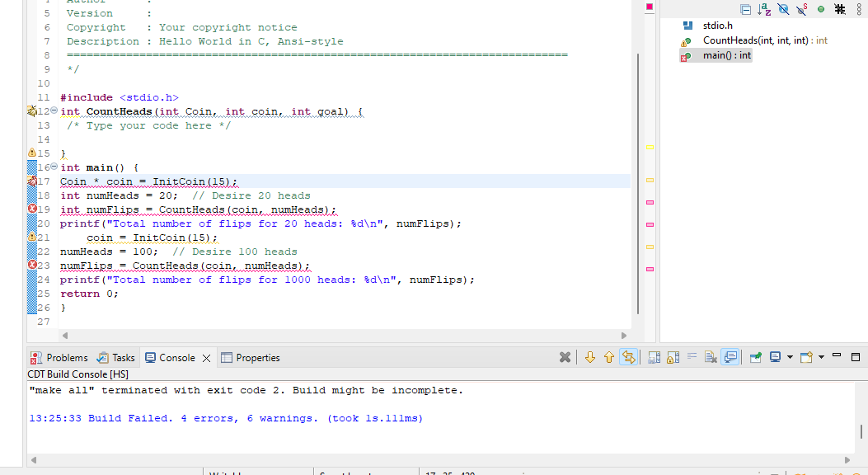Click Open Console icon
Image resolution: width=868 pixels, height=475 pixels.
806,358
